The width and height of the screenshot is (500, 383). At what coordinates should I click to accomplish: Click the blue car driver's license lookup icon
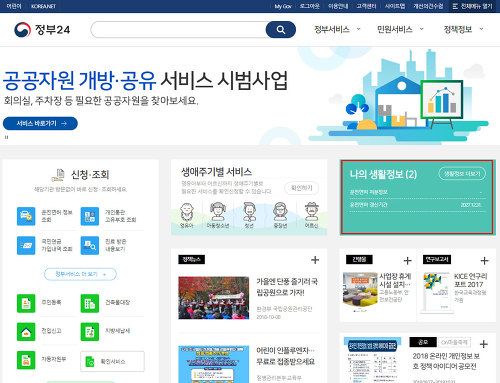[26, 216]
